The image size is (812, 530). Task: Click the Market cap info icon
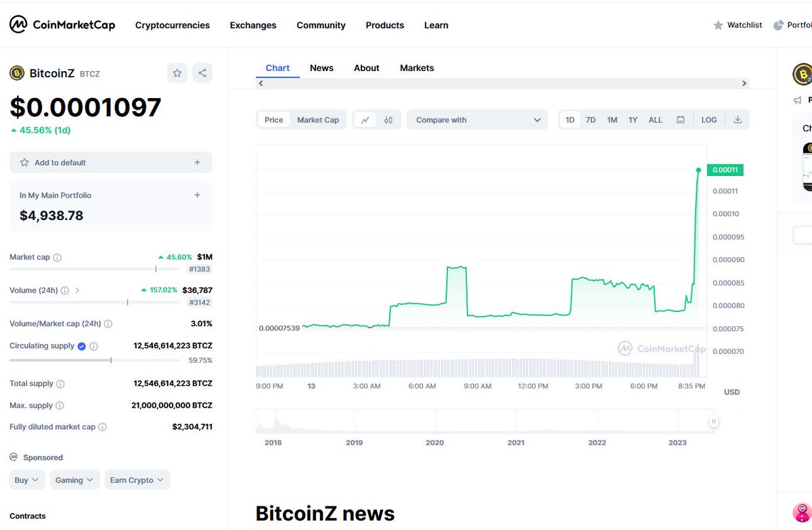[58, 258]
